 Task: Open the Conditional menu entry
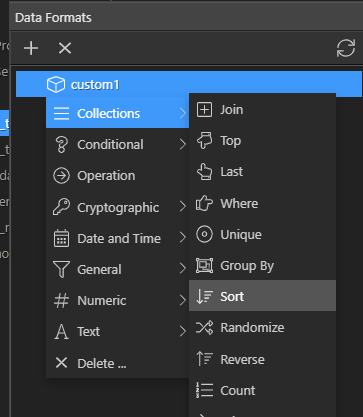point(117,145)
